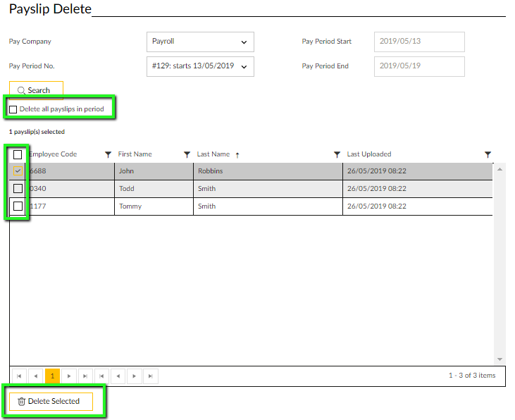Sort by the Last Name column header
Image resolution: width=515 pixels, height=420 pixels.
[213, 154]
